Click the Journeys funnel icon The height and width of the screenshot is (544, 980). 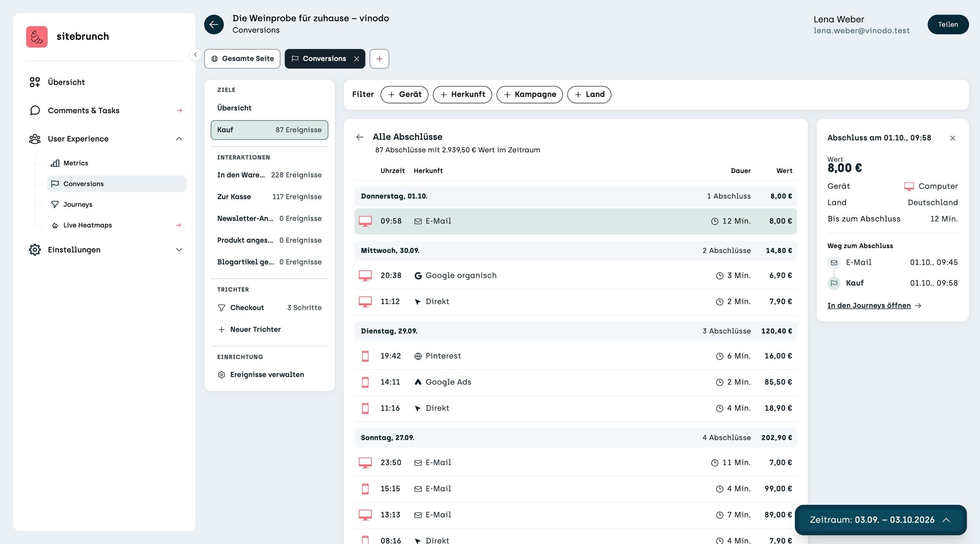point(55,205)
